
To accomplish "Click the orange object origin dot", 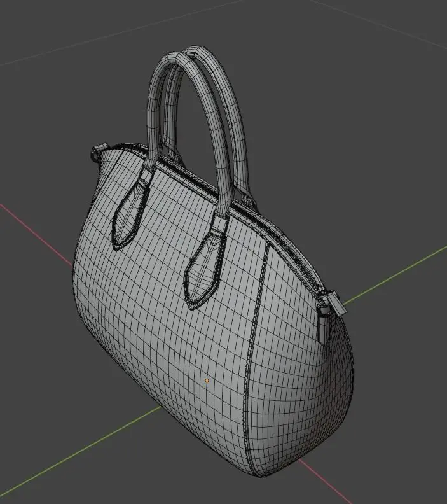I will click(x=207, y=381).
